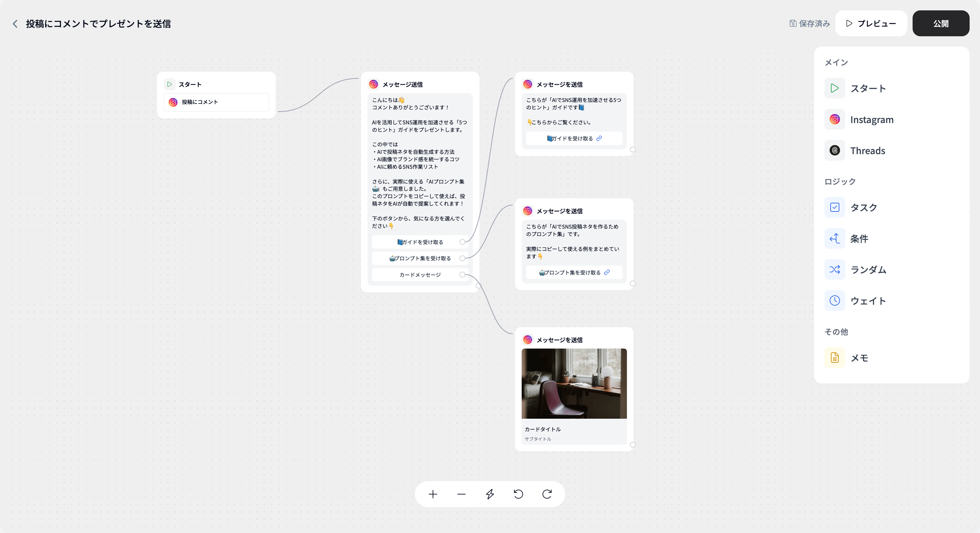Zoom out using the minus icon
Viewport: 980px width, 533px height.
(461, 494)
